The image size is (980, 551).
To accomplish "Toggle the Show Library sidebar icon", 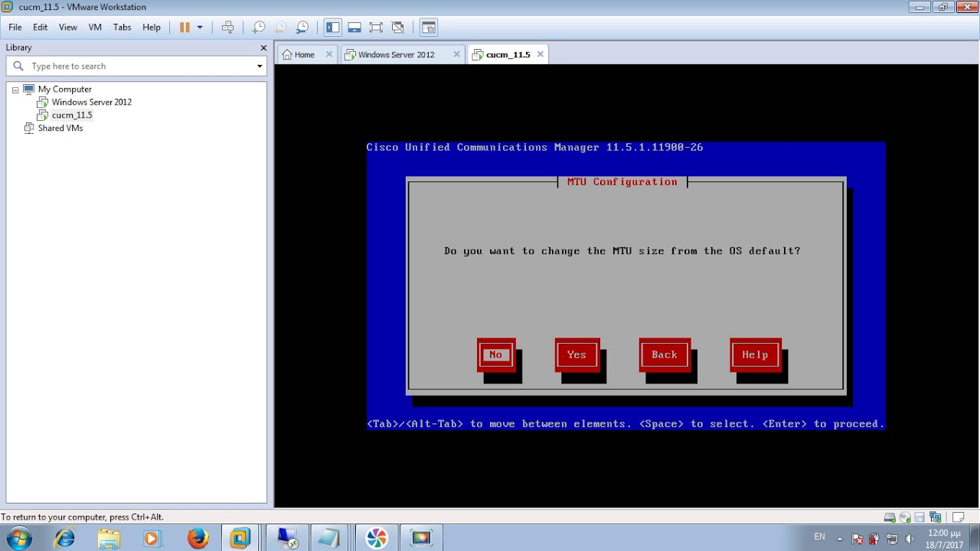I will 332,27.
